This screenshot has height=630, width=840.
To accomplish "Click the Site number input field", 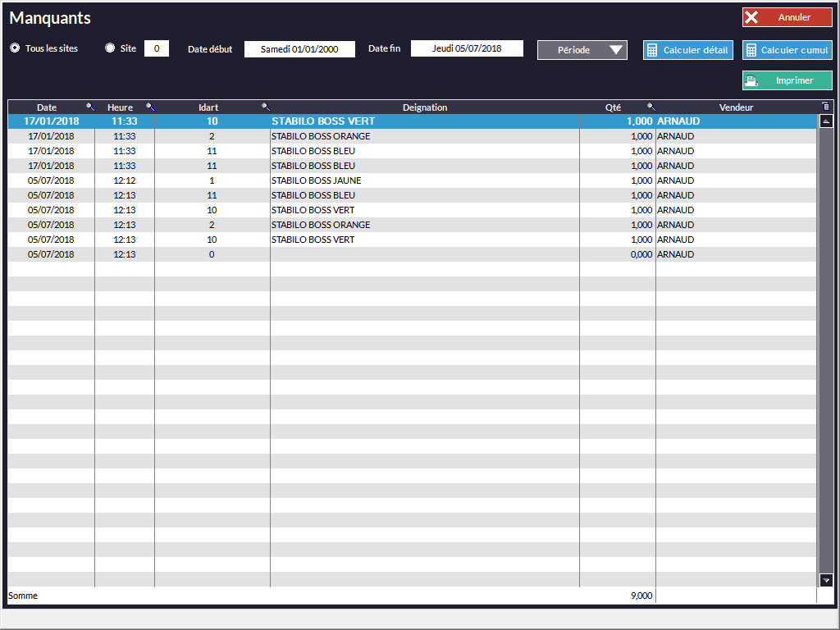I will pyautogui.click(x=157, y=48).
